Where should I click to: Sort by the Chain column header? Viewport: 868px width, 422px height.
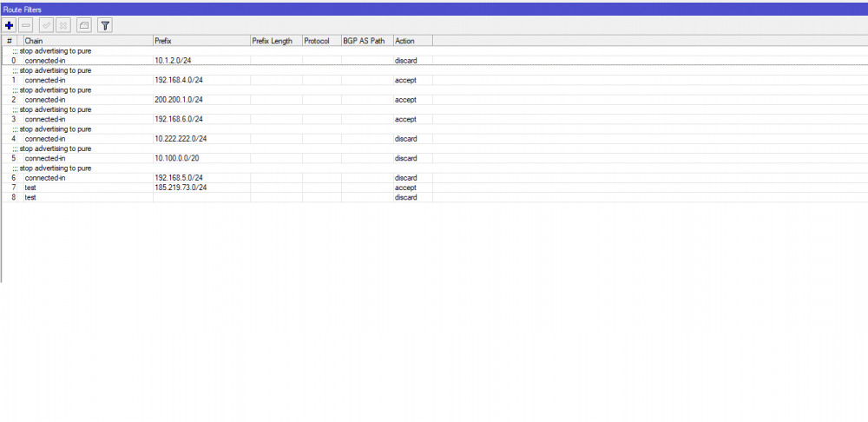click(x=87, y=41)
